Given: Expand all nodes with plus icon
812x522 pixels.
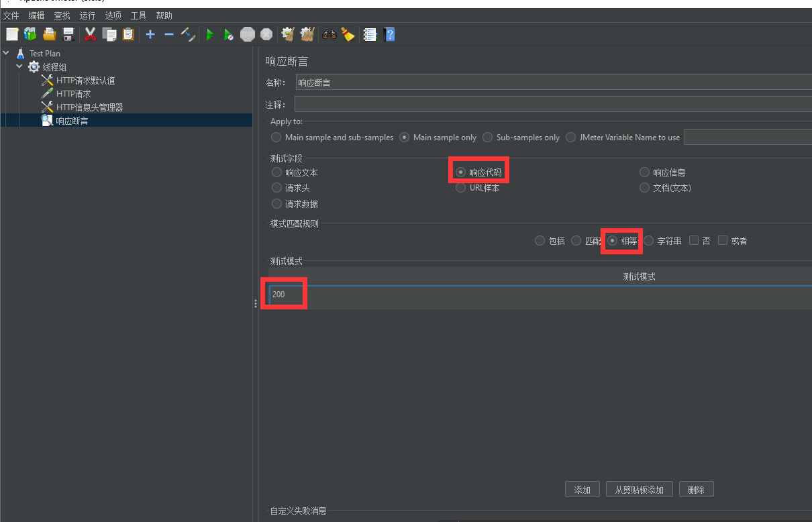Looking at the screenshot, I should [x=150, y=34].
